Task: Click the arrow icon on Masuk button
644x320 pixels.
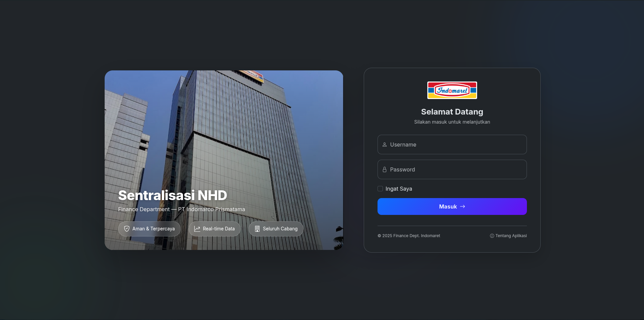Action: (463, 206)
